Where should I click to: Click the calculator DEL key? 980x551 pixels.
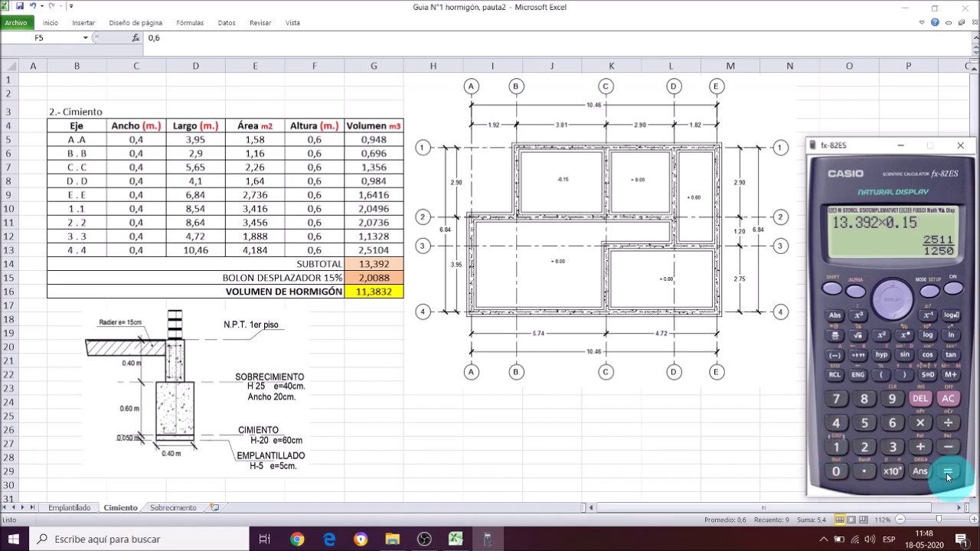point(920,398)
